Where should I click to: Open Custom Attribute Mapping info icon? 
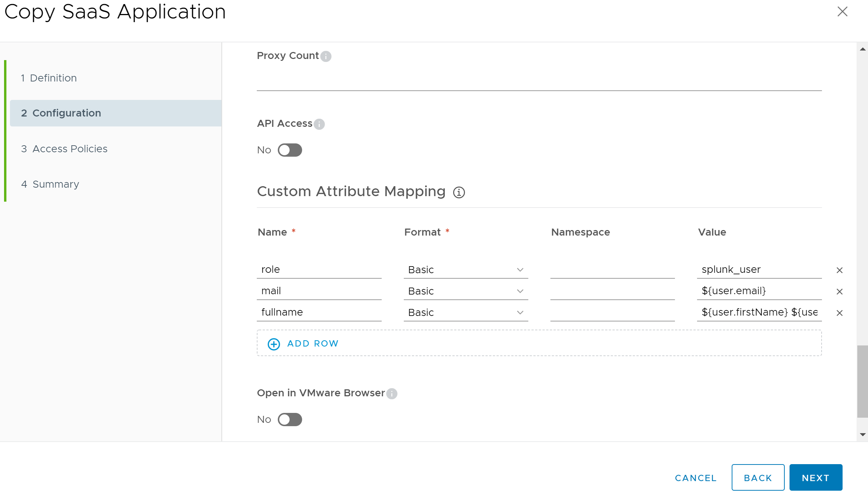[459, 192]
